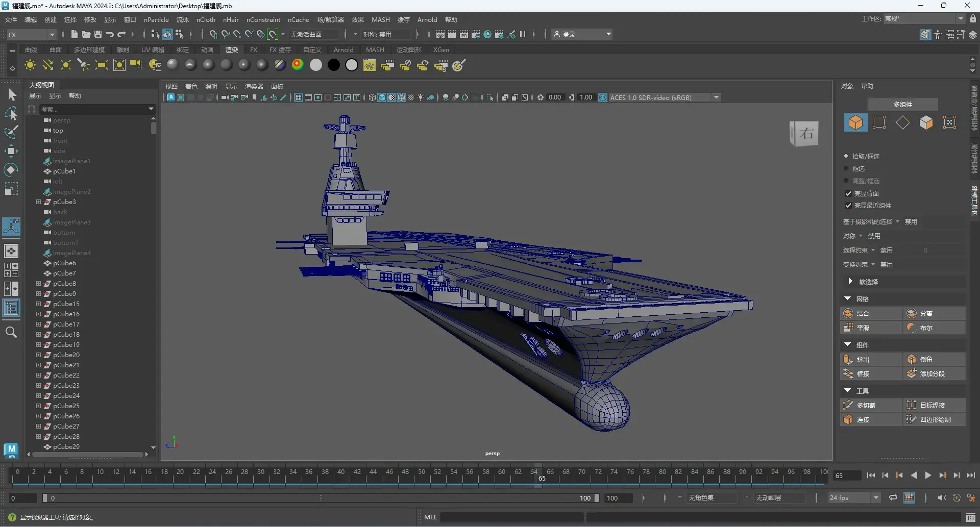Open the Arnold menu in menu bar

point(427,19)
